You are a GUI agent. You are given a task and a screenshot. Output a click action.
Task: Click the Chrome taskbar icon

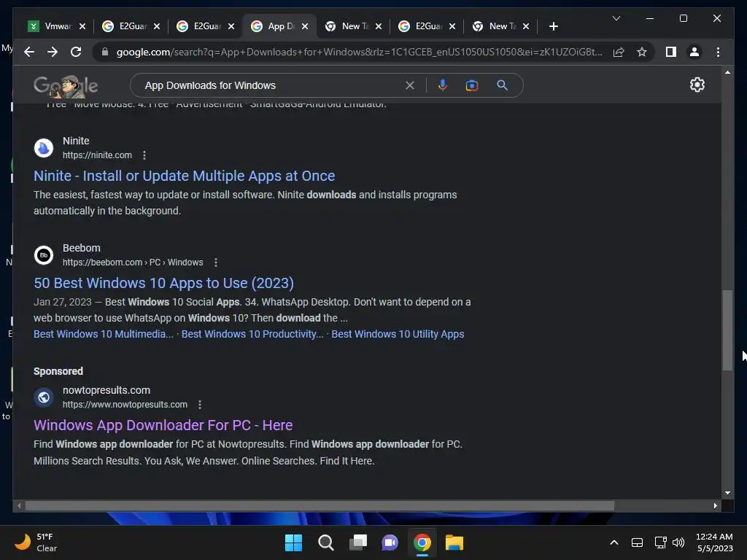click(422, 542)
